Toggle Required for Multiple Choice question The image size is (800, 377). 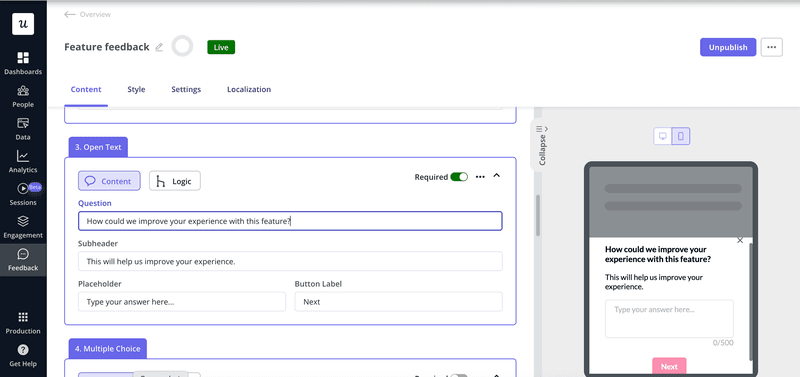point(458,376)
